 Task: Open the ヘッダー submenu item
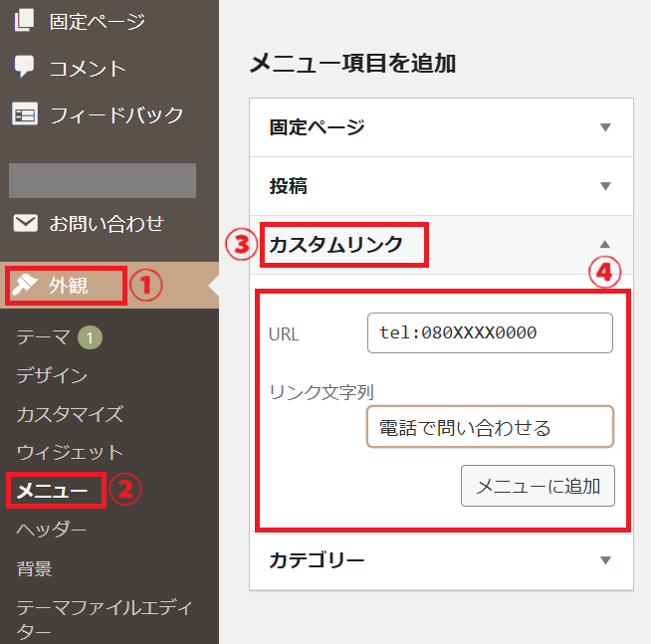pyautogui.click(x=52, y=530)
